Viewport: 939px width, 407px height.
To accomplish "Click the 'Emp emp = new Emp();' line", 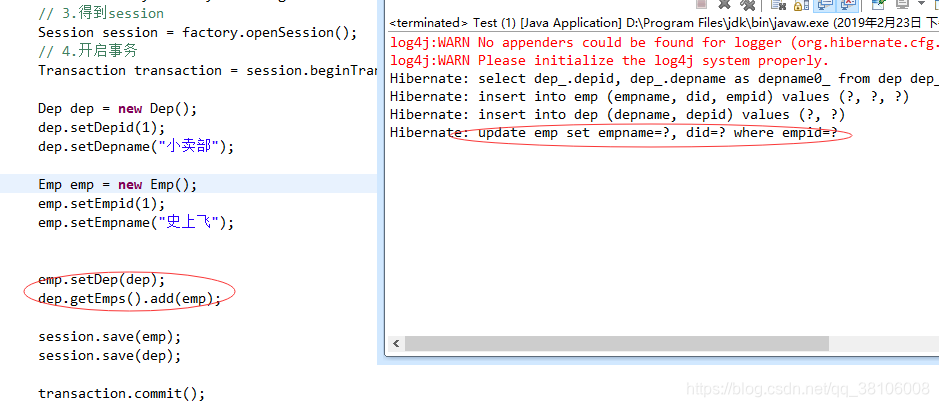I will click(117, 184).
